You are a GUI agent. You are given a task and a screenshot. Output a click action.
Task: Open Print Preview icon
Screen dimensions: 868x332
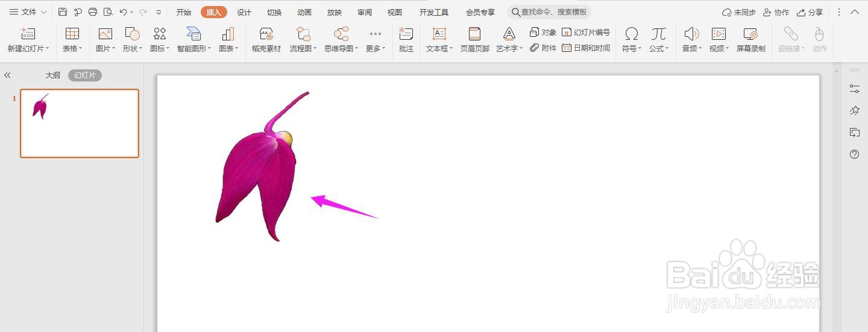pyautogui.click(x=108, y=12)
